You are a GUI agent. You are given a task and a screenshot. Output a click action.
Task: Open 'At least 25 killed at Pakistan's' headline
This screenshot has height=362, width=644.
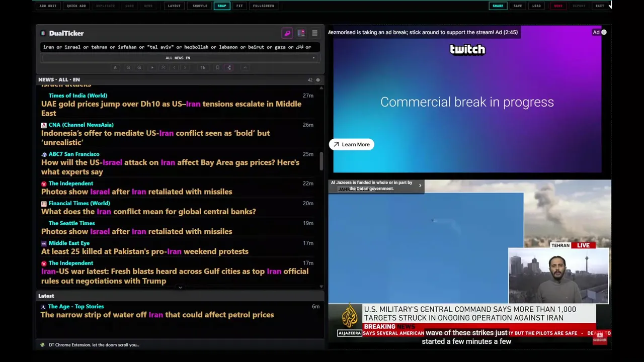click(144, 251)
